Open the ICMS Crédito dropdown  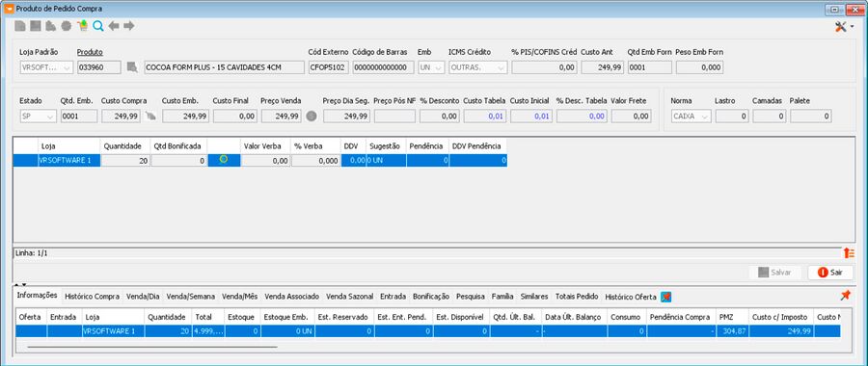pyautogui.click(x=477, y=67)
